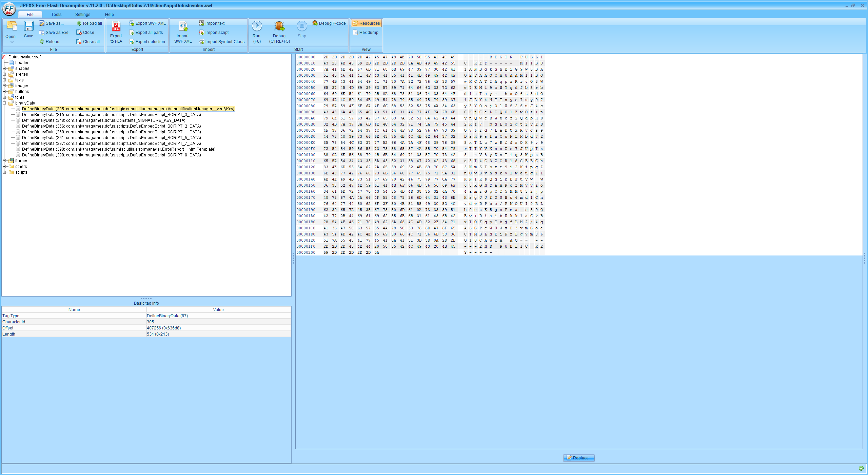Select Export all parts
Viewport: 868px width, 475px height.
tap(146, 33)
